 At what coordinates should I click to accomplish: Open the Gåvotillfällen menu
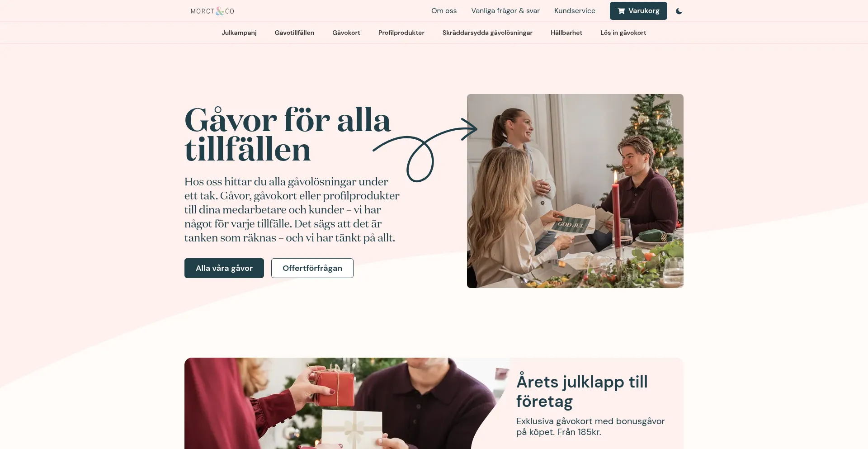(x=294, y=33)
